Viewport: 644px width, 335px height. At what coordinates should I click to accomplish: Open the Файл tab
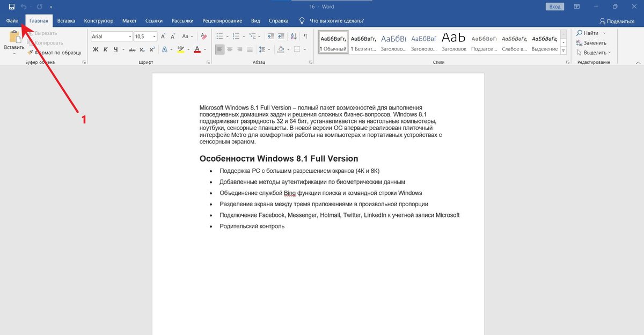coord(12,21)
